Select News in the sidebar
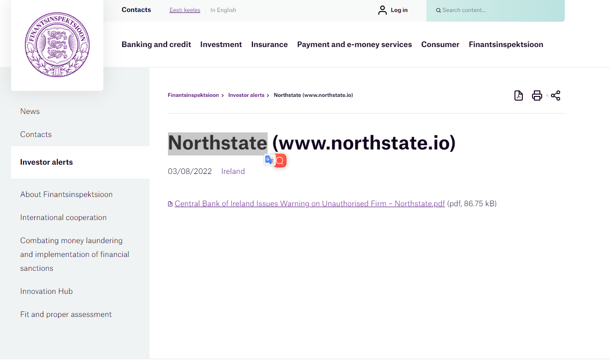This screenshot has width=610, height=364. click(x=30, y=111)
